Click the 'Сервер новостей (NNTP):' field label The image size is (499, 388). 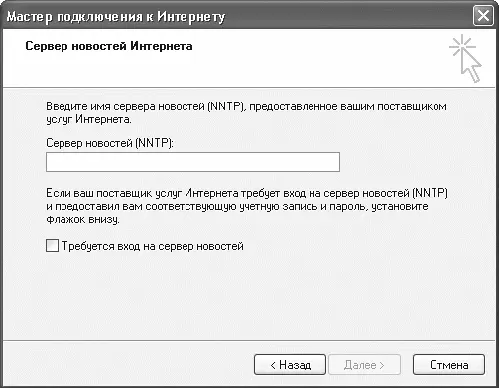110,143
